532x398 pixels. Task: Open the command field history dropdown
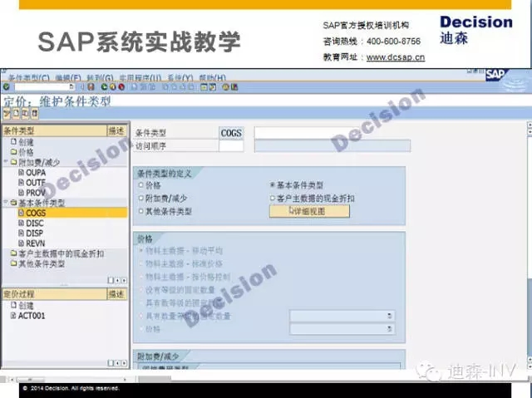71,86
